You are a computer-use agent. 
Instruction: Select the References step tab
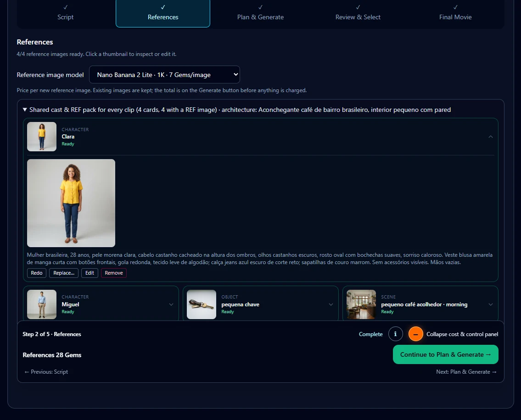[x=163, y=13]
